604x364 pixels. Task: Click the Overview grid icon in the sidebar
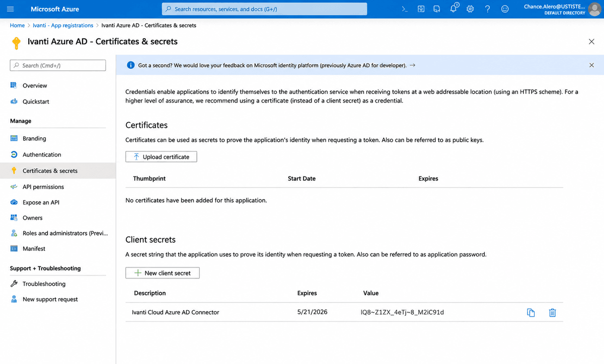14,85
